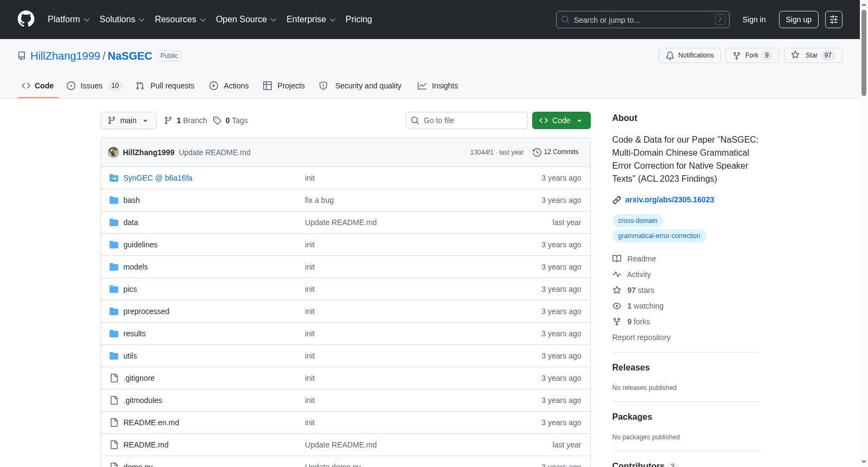The image size is (868, 467).
Task: Open the Pricing page
Action: point(359,20)
